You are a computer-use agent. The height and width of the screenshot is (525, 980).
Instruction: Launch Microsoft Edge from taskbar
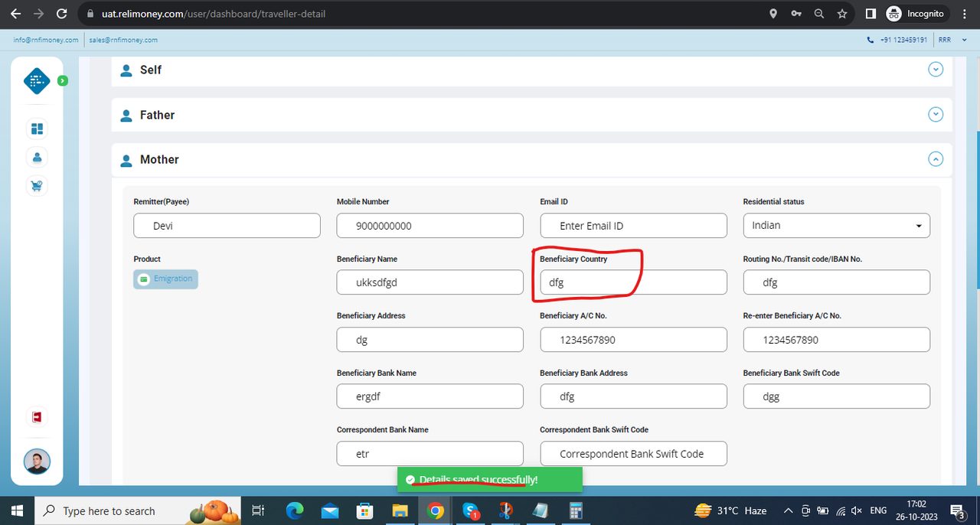point(295,510)
